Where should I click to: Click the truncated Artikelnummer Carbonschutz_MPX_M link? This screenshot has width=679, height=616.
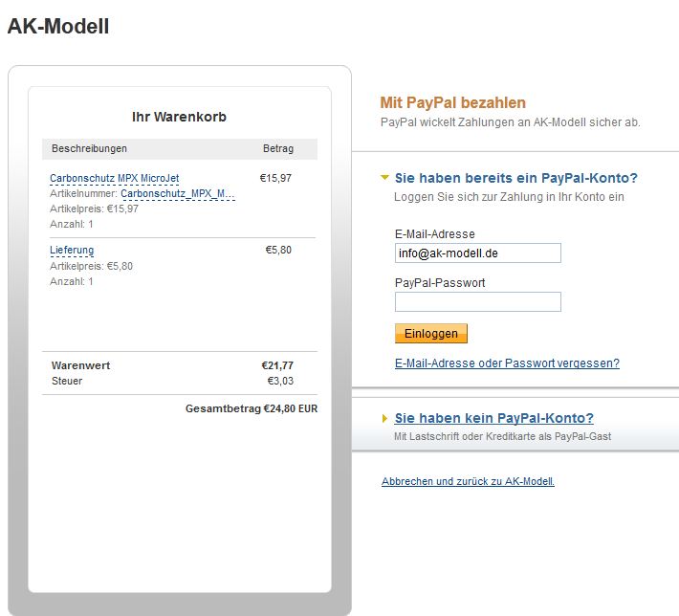[x=177, y=193]
